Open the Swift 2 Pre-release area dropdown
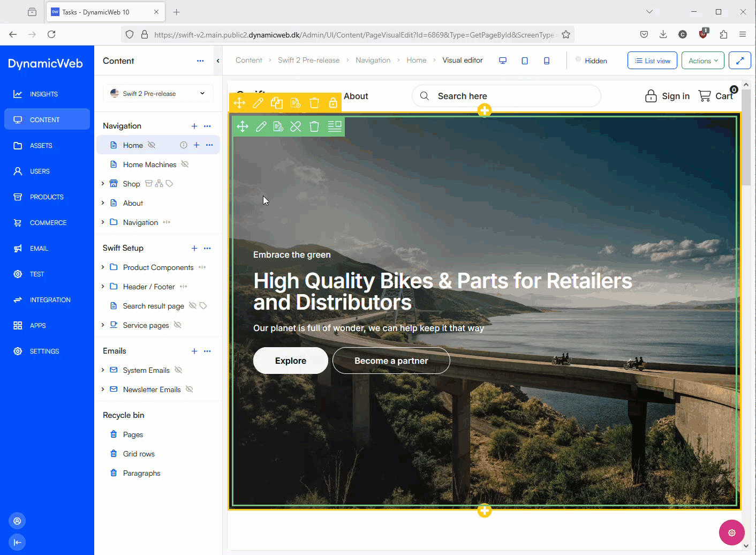 pyautogui.click(x=158, y=93)
